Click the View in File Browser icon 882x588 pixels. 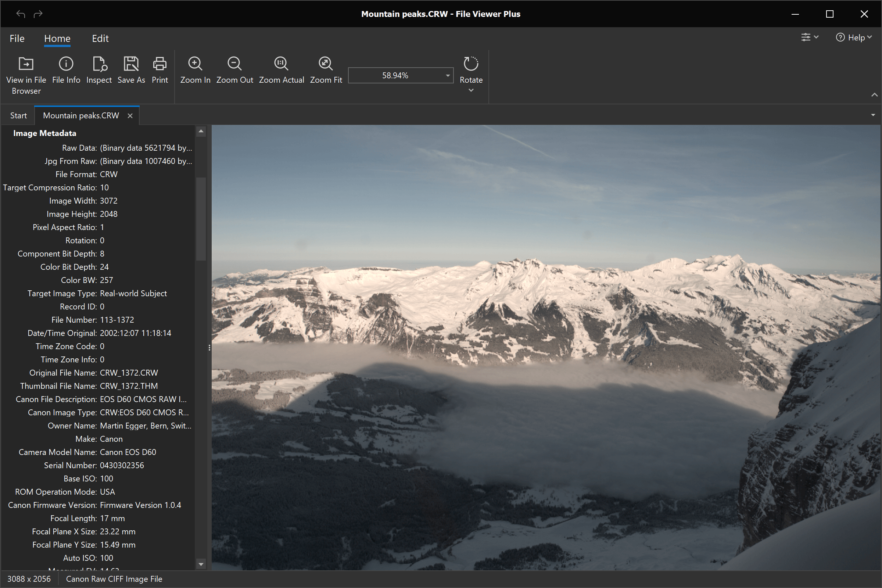tap(26, 64)
